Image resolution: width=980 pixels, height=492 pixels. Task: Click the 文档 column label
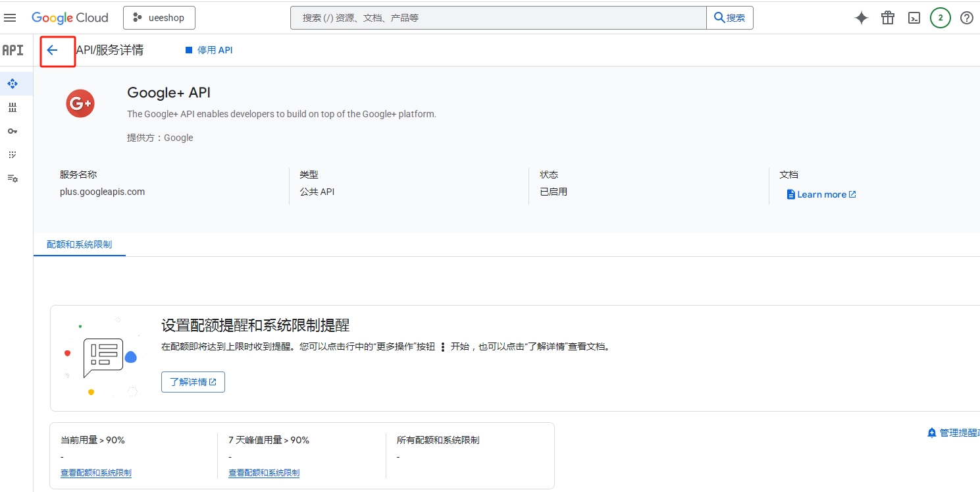tap(788, 175)
